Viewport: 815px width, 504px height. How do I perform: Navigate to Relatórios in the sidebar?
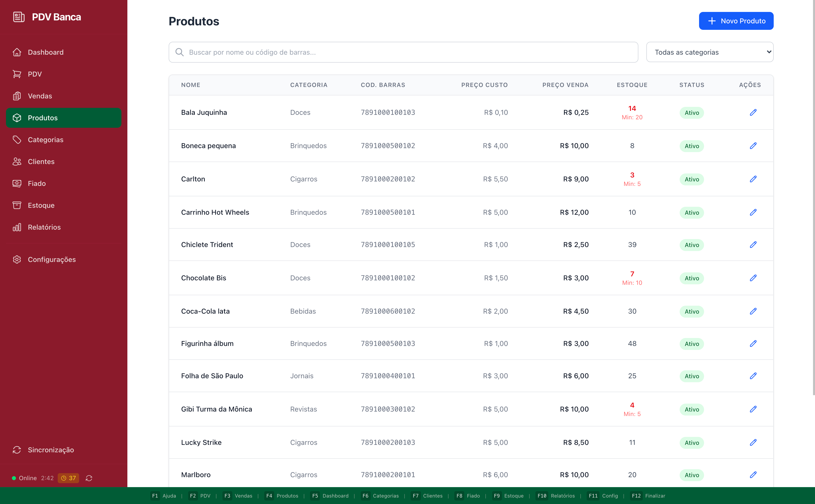(x=44, y=227)
